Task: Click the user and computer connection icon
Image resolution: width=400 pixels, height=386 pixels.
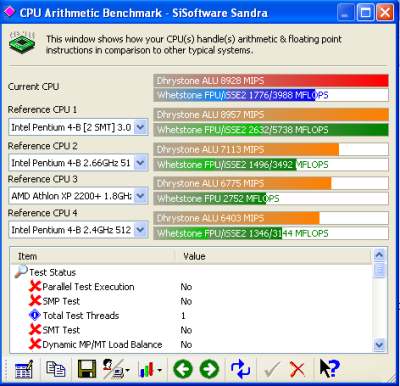Action: click(x=116, y=369)
